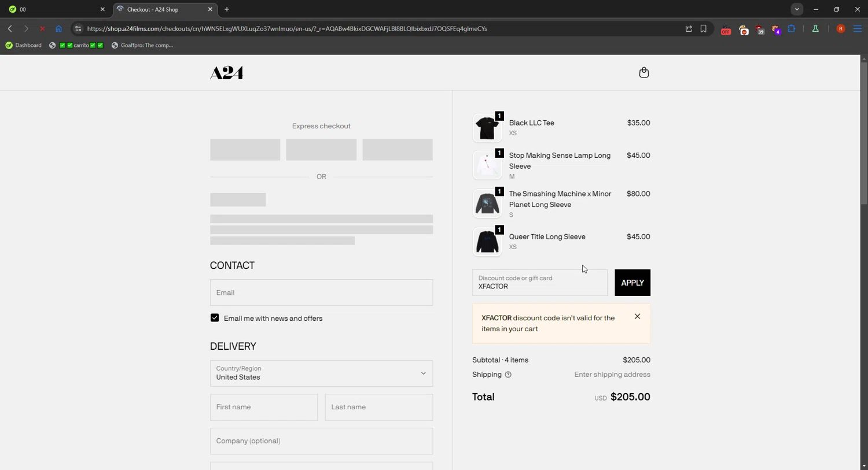Open the extension with badge count 39

[x=760, y=29]
